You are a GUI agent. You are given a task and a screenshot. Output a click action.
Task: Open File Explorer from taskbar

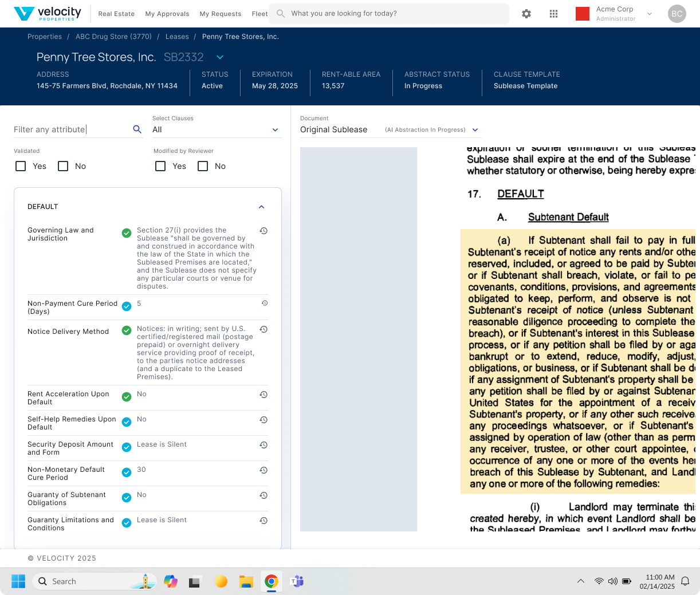(x=246, y=581)
